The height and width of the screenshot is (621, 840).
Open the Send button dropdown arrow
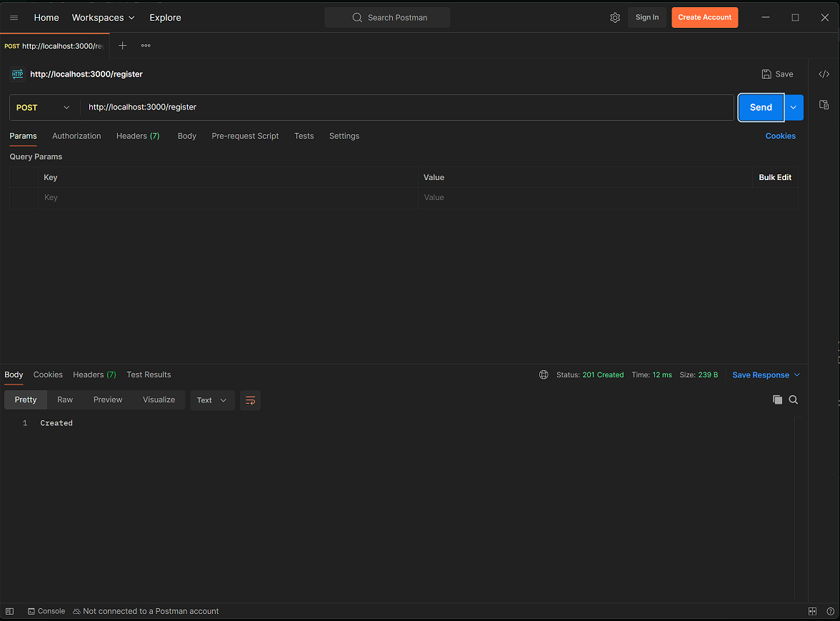(x=794, y=107)
